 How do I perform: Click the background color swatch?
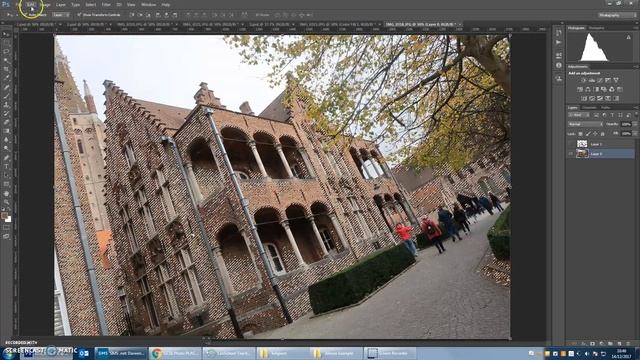pyautogui.click(x=8, y=219)
